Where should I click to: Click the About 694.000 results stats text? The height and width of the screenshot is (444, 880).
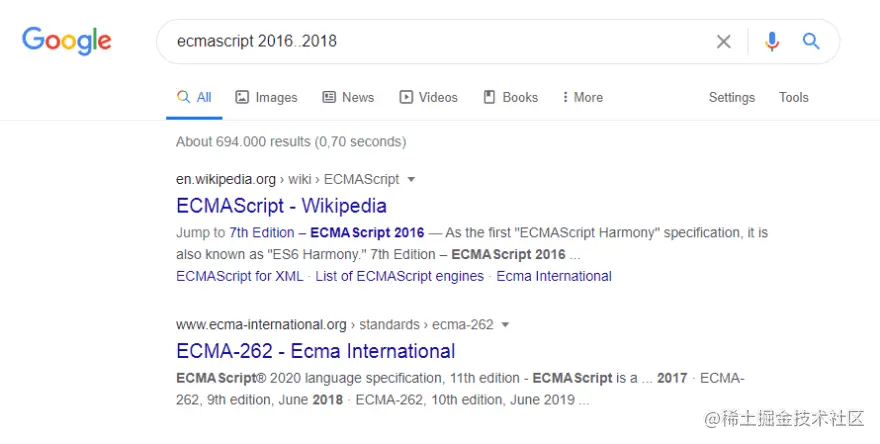(291, 141)
